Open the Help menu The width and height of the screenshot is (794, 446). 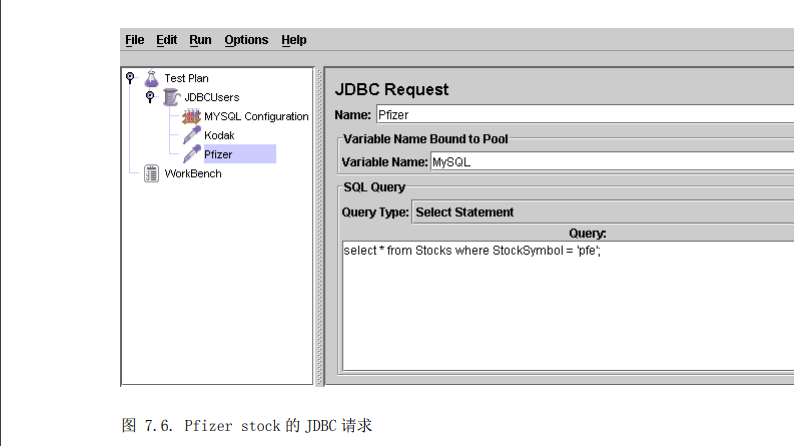click(x=294, y=40)
